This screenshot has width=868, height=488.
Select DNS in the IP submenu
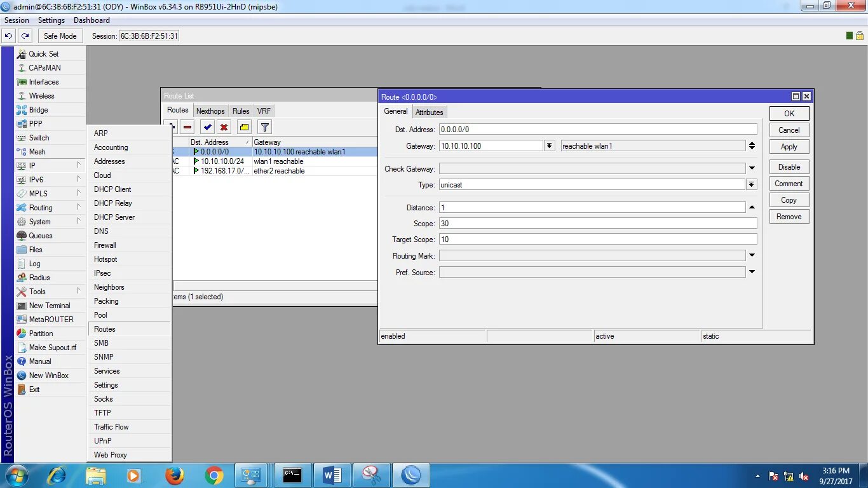tap(130, 231)
